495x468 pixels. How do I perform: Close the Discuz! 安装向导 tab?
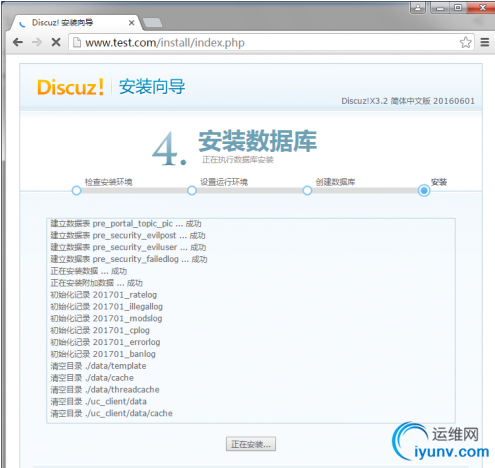tap(131, 23)
